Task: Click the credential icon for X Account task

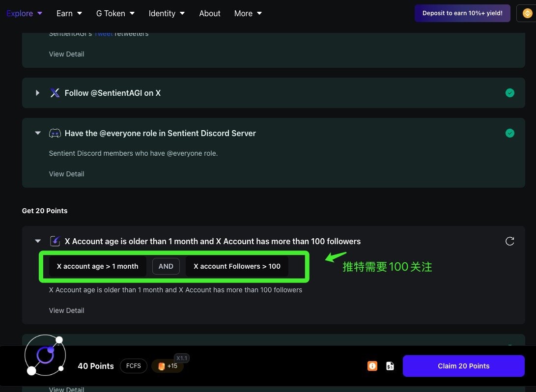Action: (55, 241)
